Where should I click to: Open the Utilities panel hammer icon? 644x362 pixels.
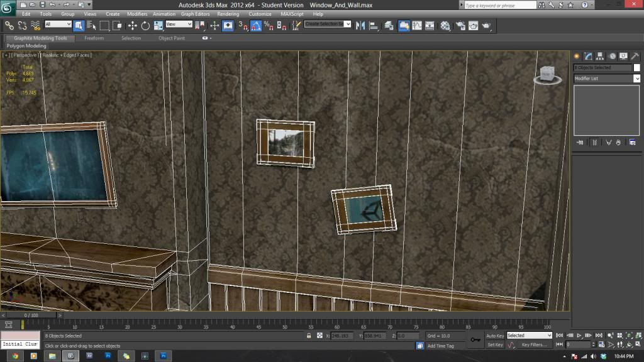coord(635,56)
